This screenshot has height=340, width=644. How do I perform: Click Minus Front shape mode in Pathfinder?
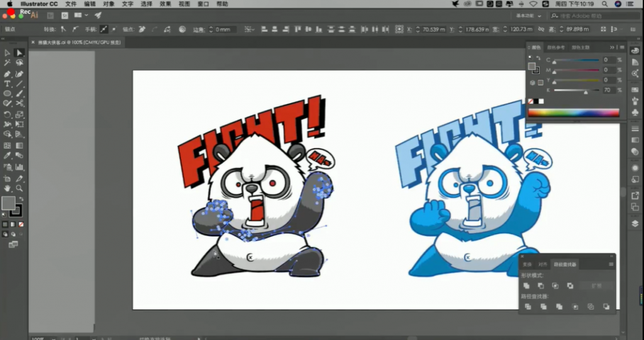coord(541,286)
